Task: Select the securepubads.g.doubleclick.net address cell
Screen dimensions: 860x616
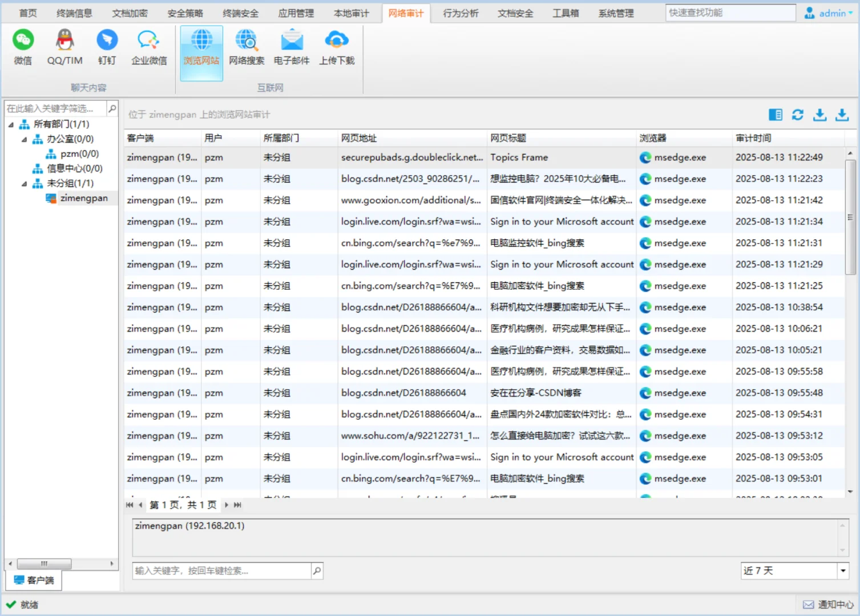Action: coord(413,157)
